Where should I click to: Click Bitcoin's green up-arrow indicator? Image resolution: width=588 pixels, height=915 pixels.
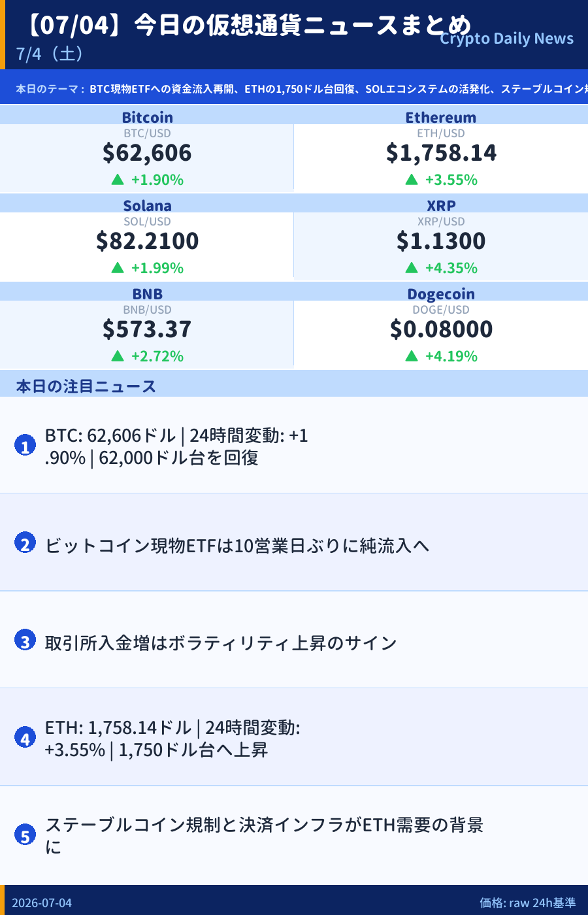(118, 179)
